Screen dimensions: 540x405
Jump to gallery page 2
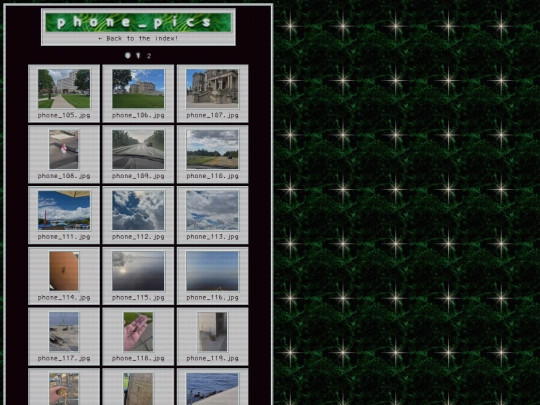tap(149, 55)
